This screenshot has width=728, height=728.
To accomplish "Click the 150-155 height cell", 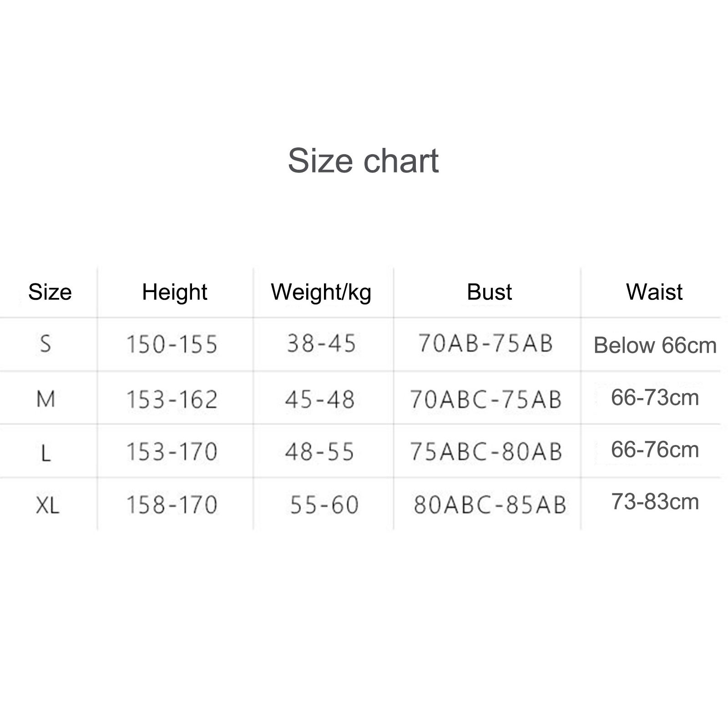I will pyautogui.click(x=172, y=344).
